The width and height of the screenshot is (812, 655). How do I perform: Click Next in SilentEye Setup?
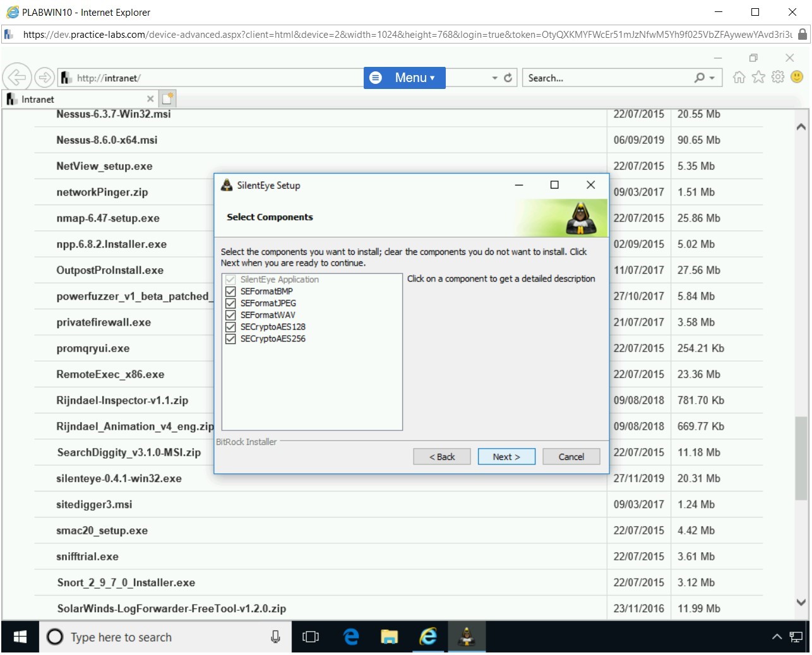click(x=506, y=457)
